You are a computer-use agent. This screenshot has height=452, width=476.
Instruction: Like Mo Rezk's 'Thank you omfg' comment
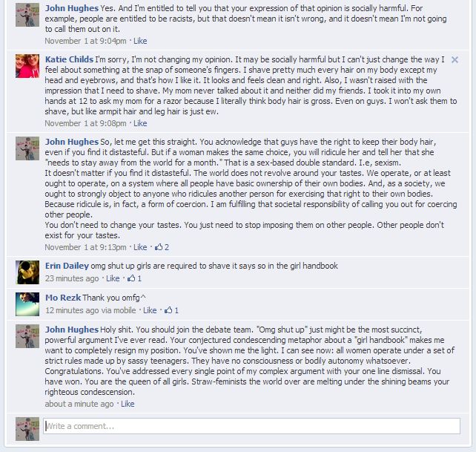[x=150, y=310]
